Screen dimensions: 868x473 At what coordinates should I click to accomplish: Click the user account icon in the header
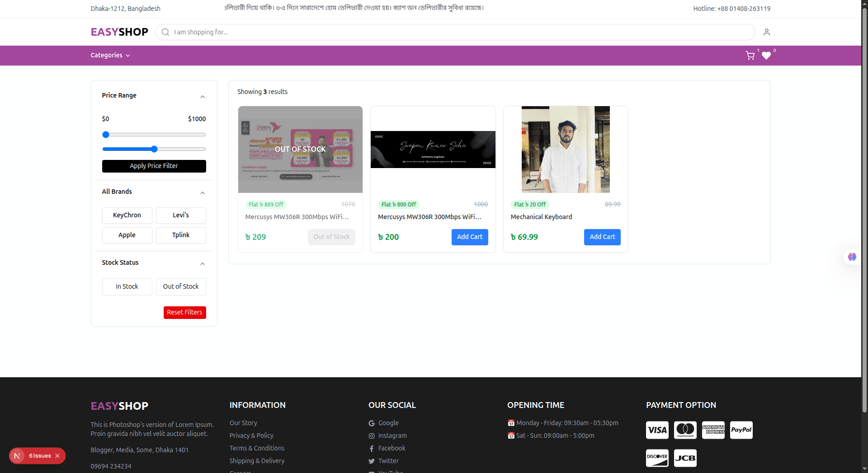tap(766, 32)
